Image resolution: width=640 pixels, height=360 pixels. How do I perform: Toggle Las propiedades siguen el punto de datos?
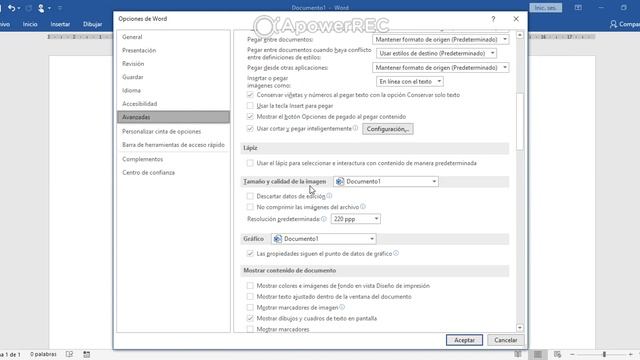tap(250, 253)
